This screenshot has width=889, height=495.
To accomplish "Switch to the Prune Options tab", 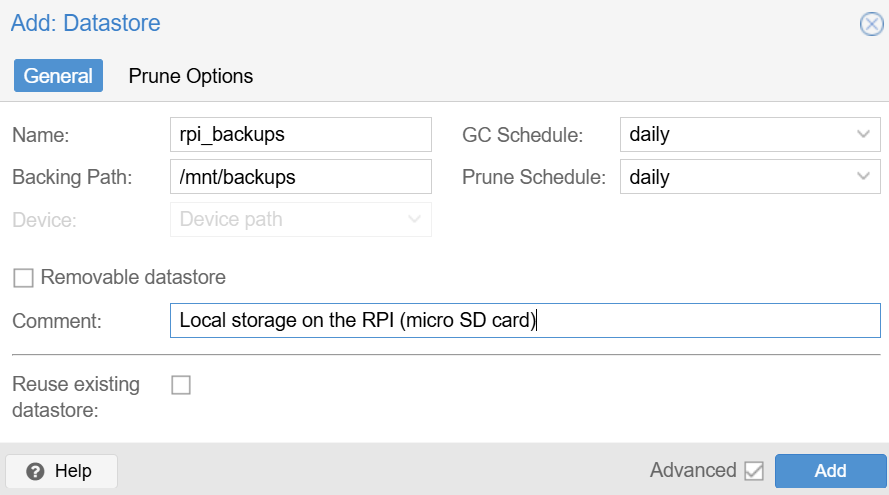I will tap(190, 76).
